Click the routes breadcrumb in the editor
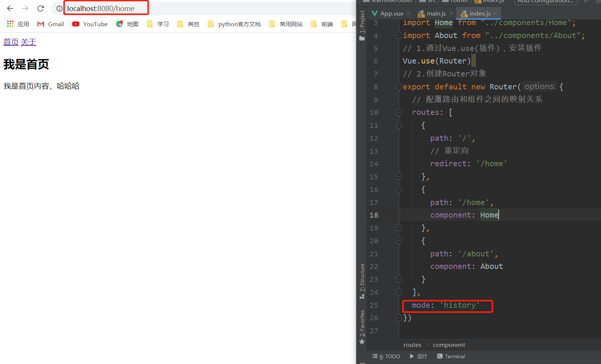This screenshot has height=364, width=601. tap(412, 345)
